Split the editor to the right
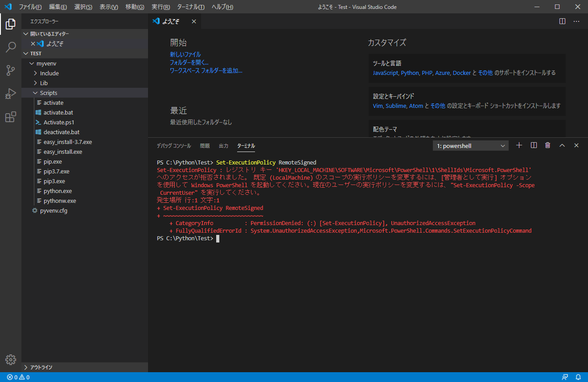This screenshot has height=382, width=588. pyautogui.click(x=562, y=21)
